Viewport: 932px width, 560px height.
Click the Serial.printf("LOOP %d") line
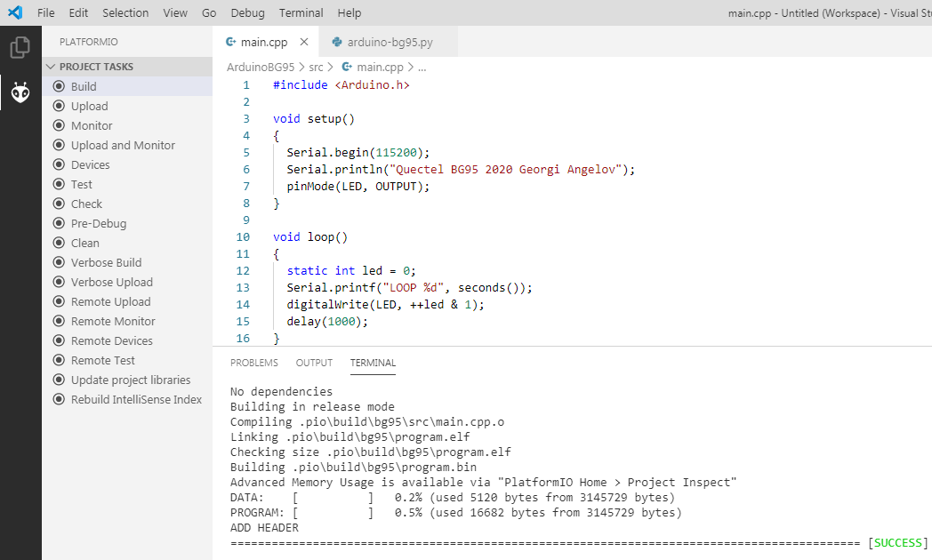[410, 287]
